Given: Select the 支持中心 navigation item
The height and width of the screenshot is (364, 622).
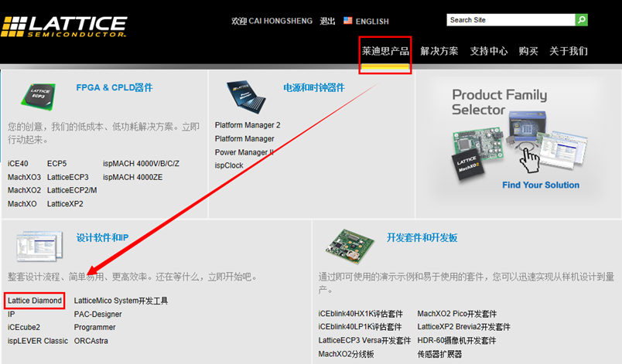Looking at the screenshot, I should pyautogui.click(x=489, y=52).
